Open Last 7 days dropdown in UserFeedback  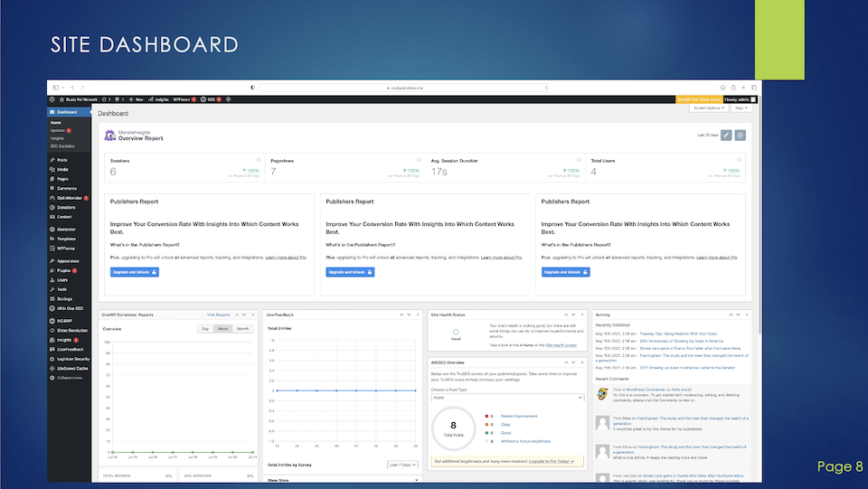click(404, 465)
